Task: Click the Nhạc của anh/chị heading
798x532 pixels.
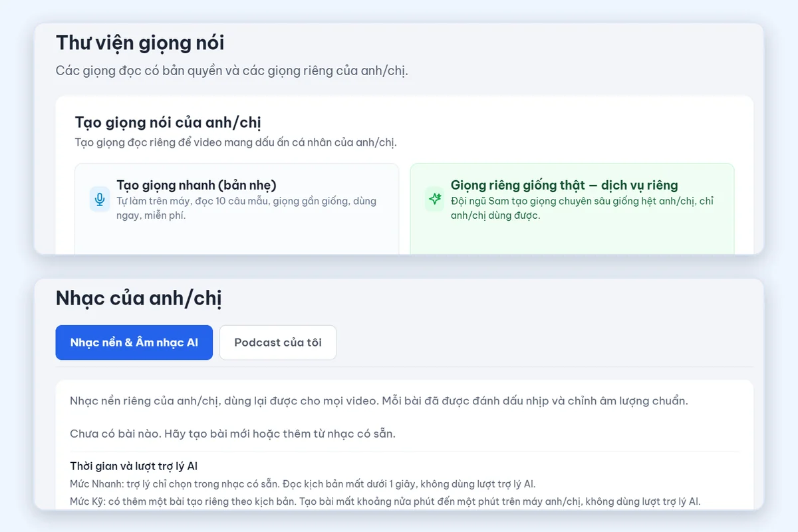Action: (139, 299)
